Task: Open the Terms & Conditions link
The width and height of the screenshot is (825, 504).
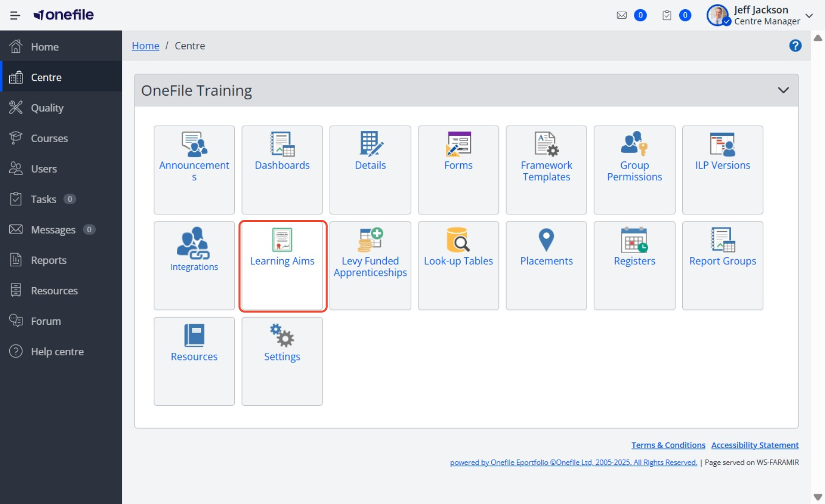Action: tap(669, 445)
